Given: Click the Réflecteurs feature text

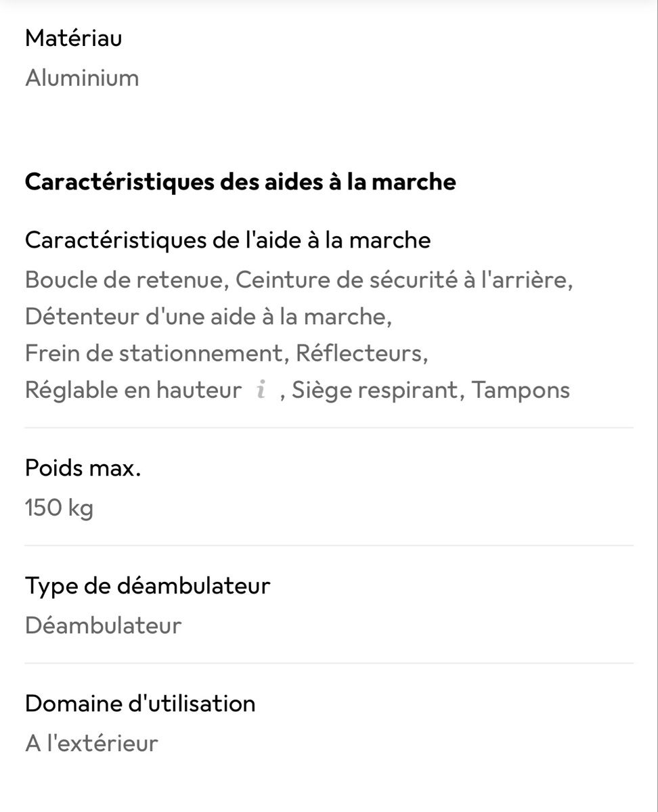Looking at the screenshot, I should click(x=359, y=353).
